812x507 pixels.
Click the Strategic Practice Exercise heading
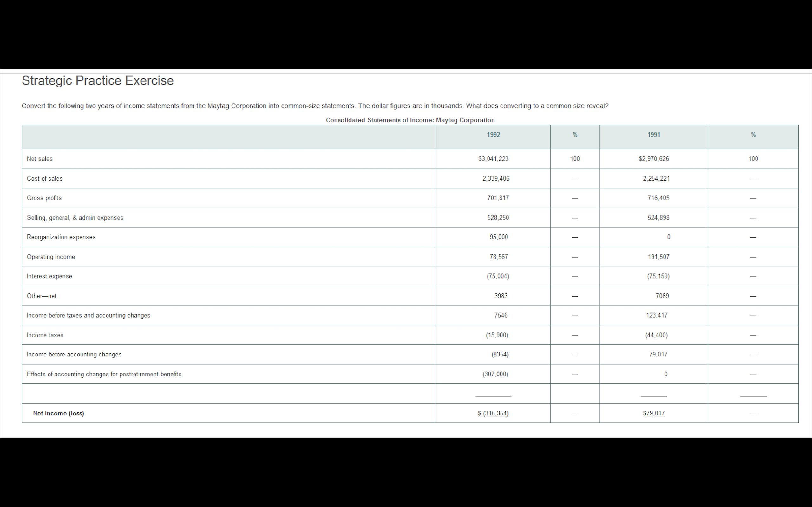tap(97, 81)
